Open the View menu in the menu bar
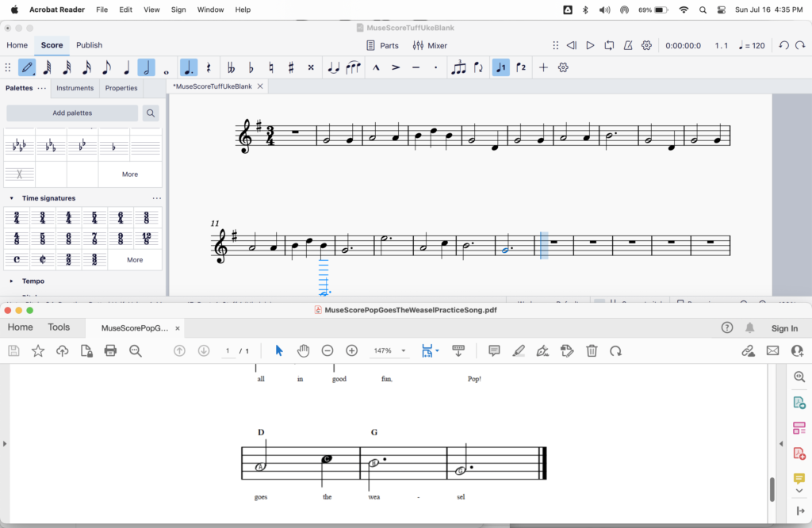The height and width of the screenshot is (528, 812). click(x=151, y=10)
